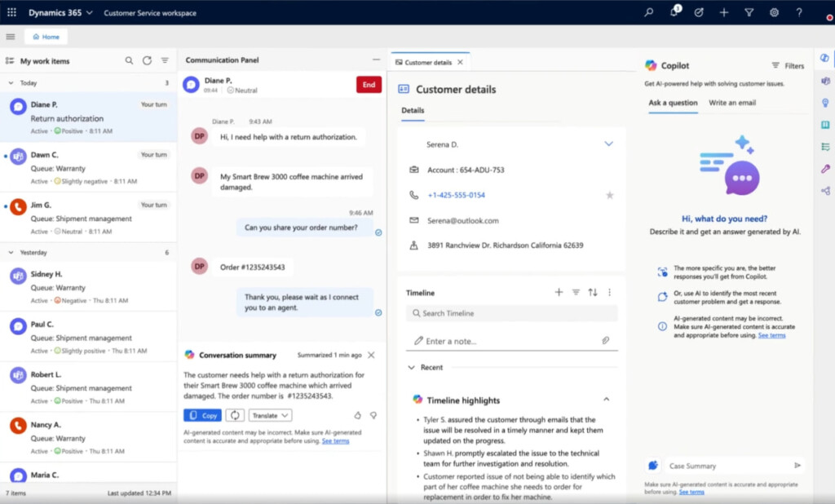End the conversation with Diane P.
This screenshot has width=835, height=504.
pyautogui.click(x=369, y=85)
